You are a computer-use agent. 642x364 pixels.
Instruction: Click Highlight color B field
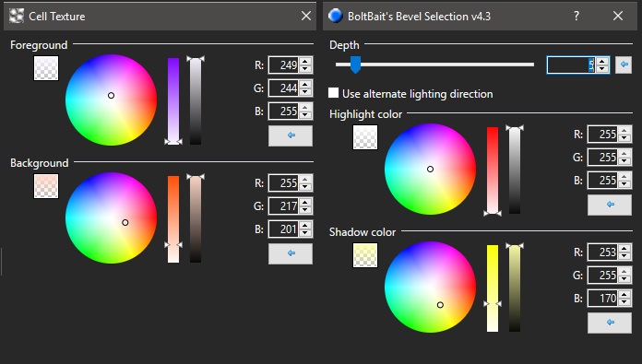tap(603, 180)
